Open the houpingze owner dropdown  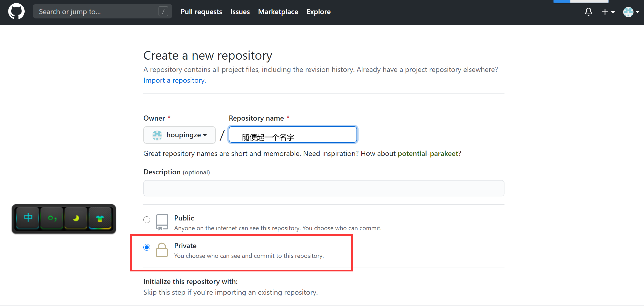point(179,135)
